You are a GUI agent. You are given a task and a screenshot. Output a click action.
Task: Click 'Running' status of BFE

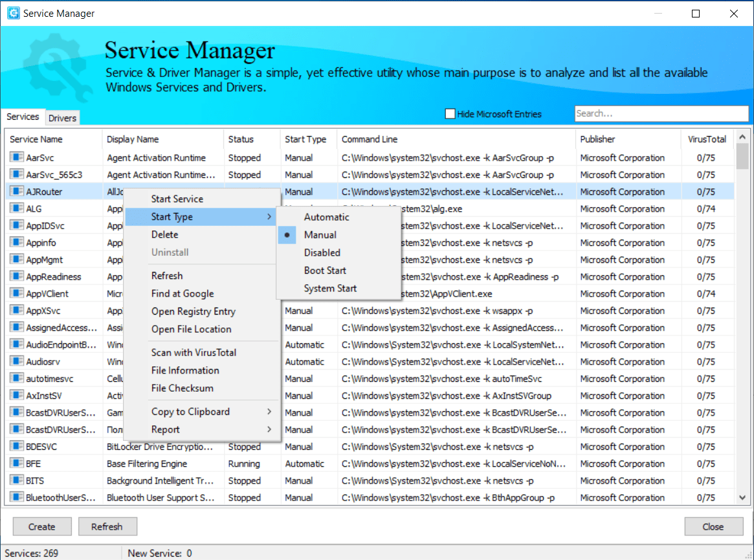click(x=244, y=464)
